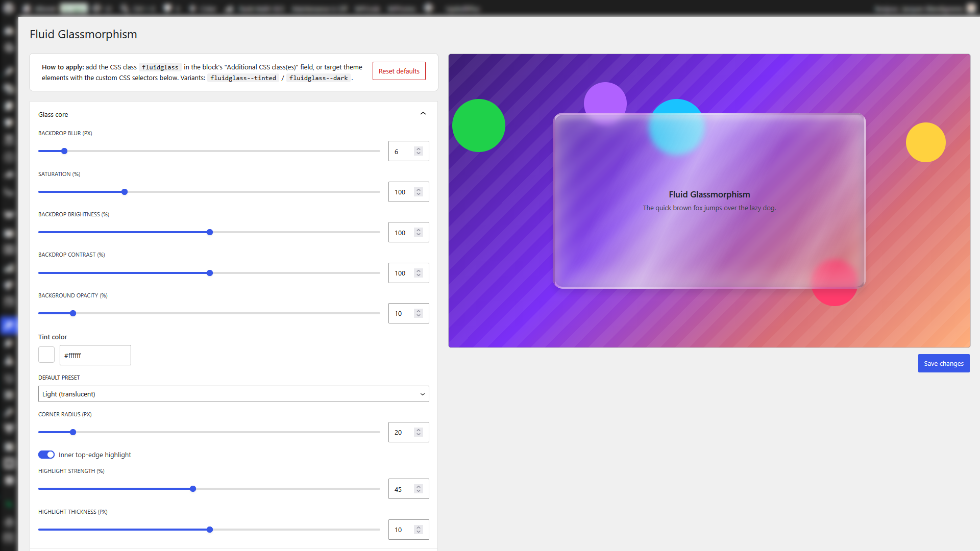The height and width of the screenshot is (551, 980).
Task: Click the Highlight Strength number field
Action: pyautogui.click(x=408, y=489)
